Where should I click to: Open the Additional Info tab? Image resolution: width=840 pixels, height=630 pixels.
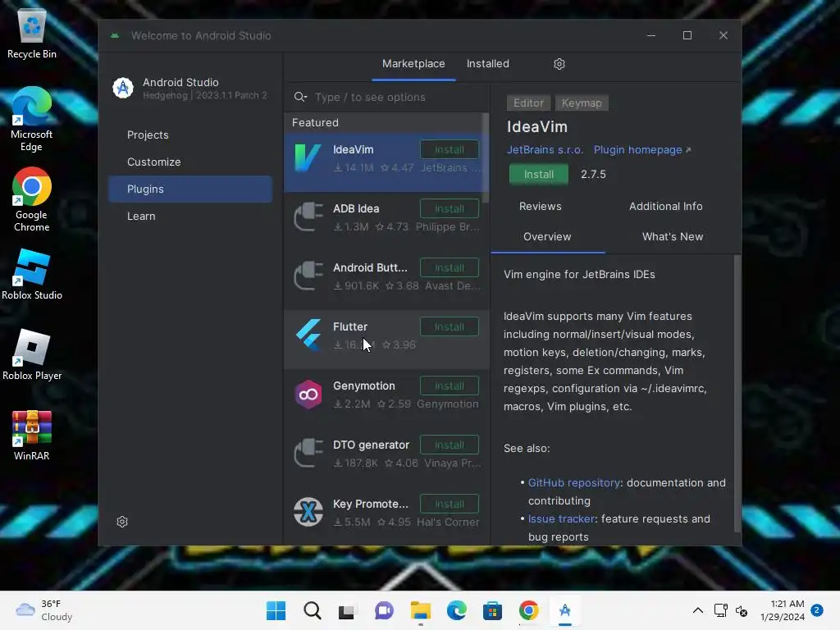pos(665,206)
